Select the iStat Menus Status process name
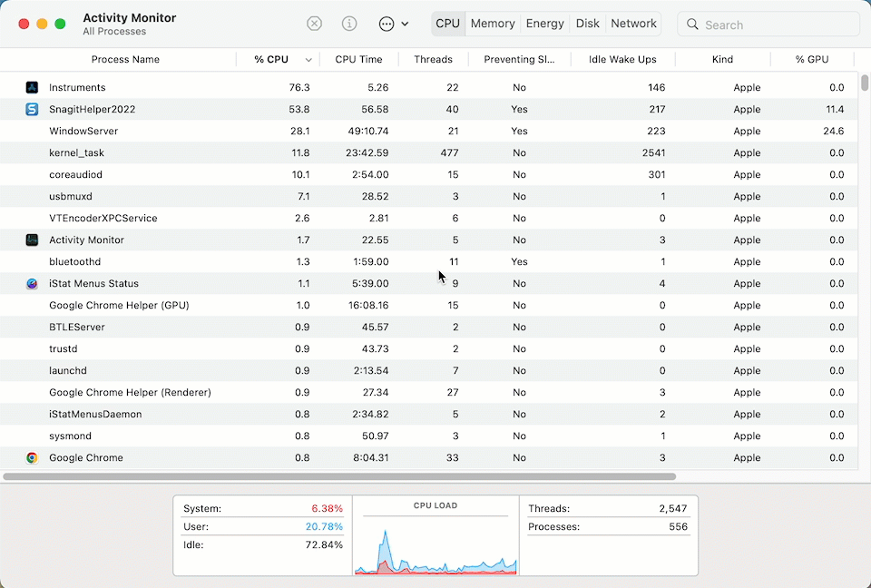The image size is (871, 588). coord(93,283)
